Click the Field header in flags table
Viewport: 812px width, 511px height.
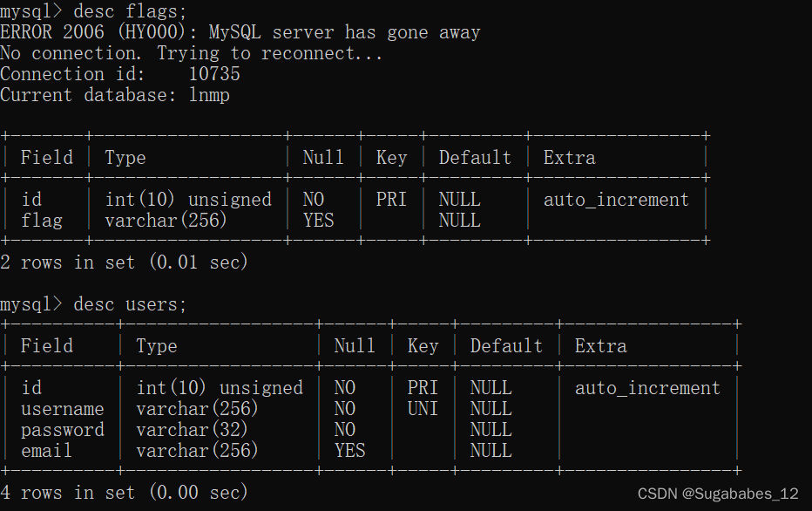46,157
